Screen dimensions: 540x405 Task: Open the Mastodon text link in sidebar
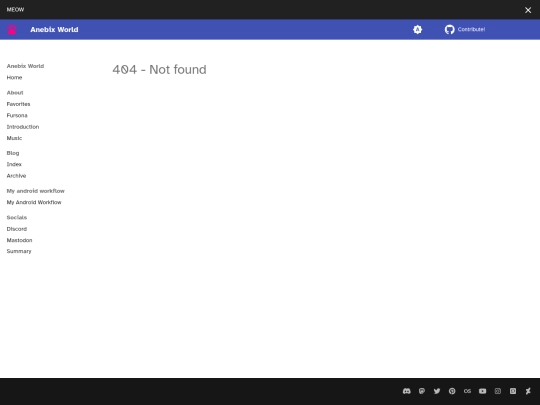tap(20, 240)
